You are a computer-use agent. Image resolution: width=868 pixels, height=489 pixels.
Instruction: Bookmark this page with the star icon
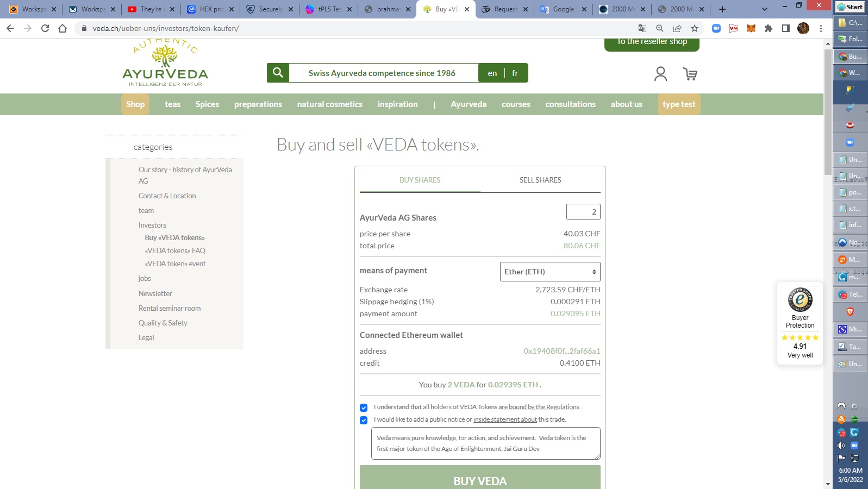point(695,28)
